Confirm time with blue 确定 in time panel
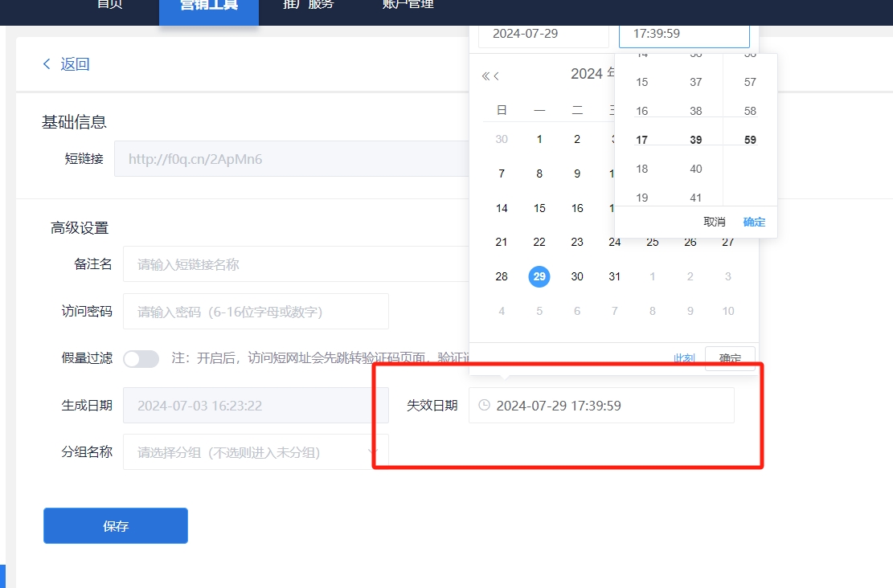This screenshot has height=588, width=893. coord(754,222)
